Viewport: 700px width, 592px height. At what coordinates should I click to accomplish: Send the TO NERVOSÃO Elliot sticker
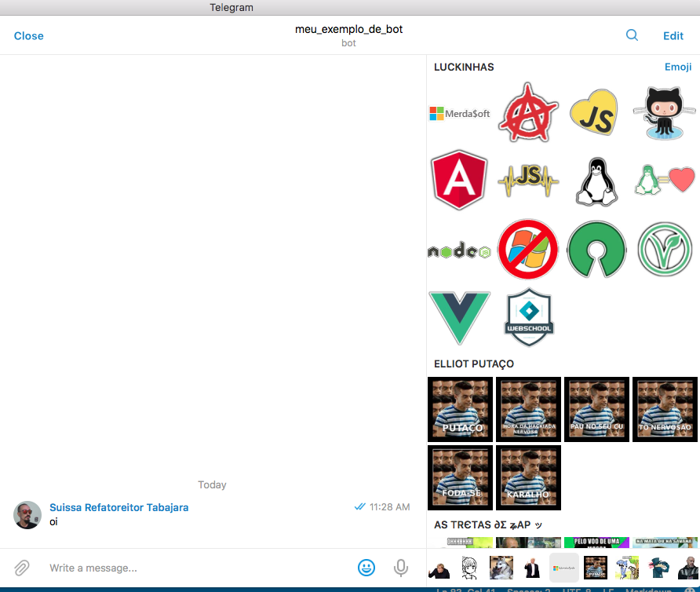665,409
